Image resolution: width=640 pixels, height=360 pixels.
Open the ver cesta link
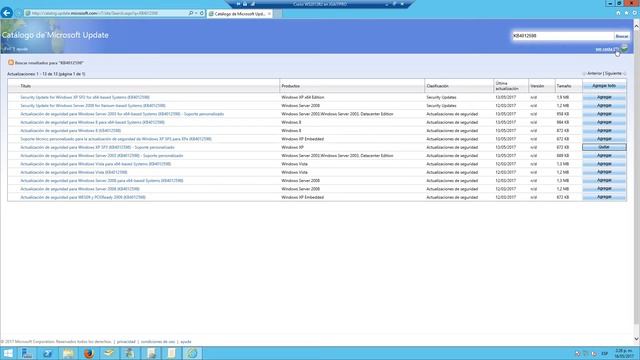coord(607,49)
